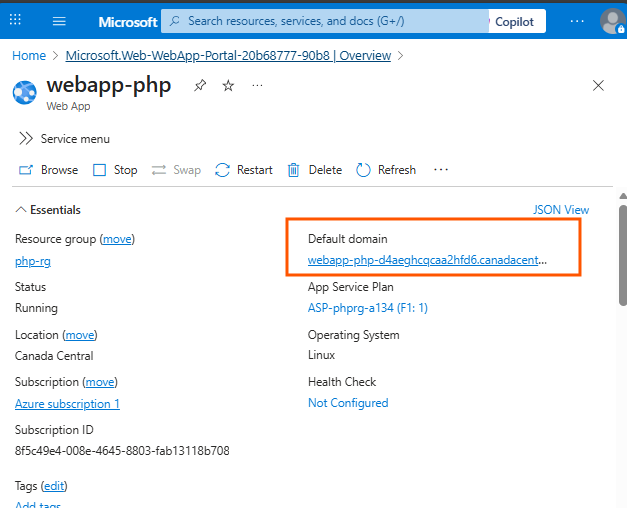Open more options next to webapp-php title
Viewport: 627px width, 508px height.
257,85
